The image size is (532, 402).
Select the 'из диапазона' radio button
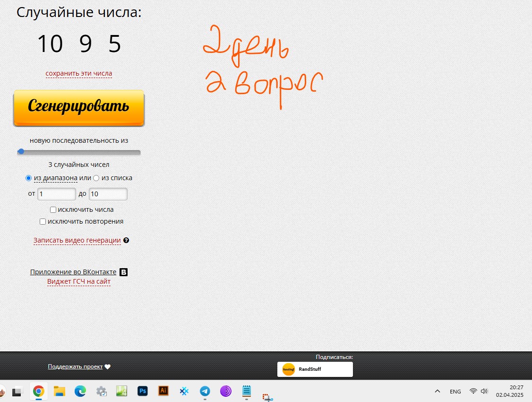coord(28,178)
